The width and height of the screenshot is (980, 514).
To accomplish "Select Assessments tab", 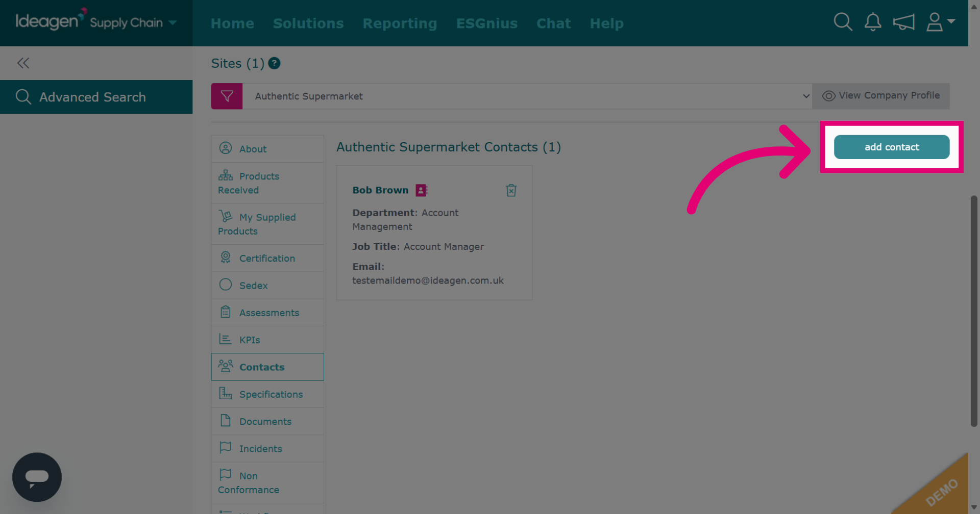I will 267,313.
